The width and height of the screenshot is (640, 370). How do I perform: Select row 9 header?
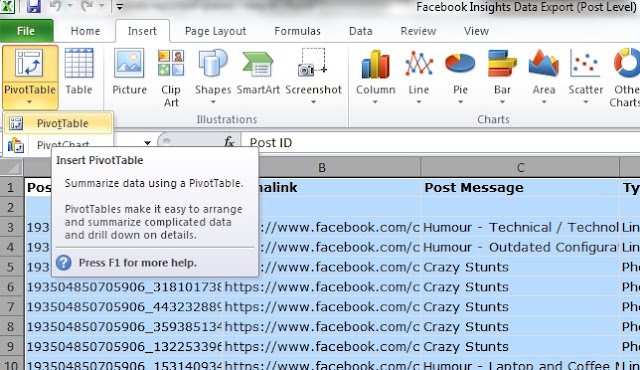coord(11,347)
